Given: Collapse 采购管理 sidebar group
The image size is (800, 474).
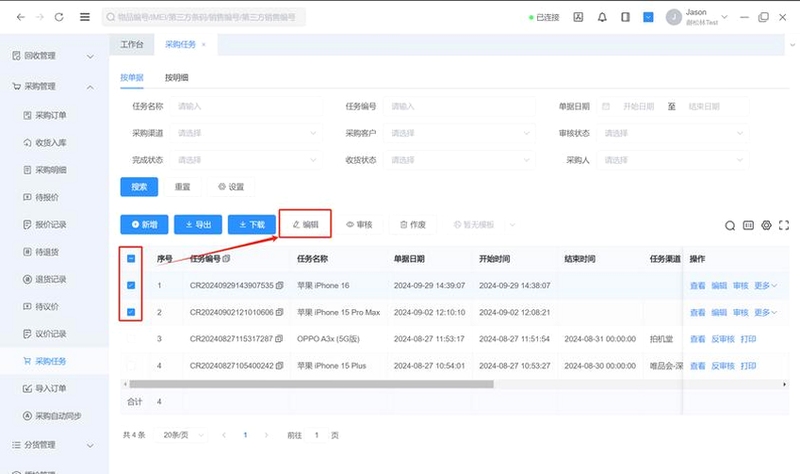Looking at the screenshot, I should tap(54, 87).
